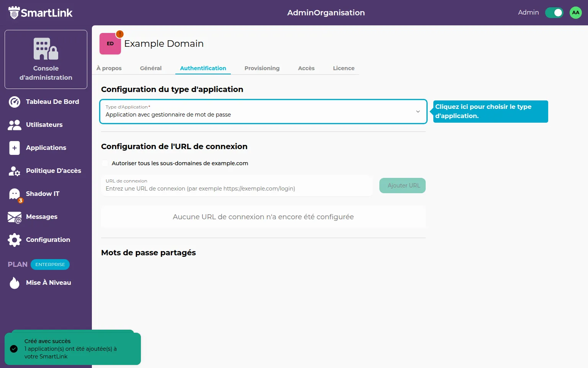The height and width of the screenshot is (368, 588).
Task: Go to Tableau De Bord
Action: (x=52, y=102)
